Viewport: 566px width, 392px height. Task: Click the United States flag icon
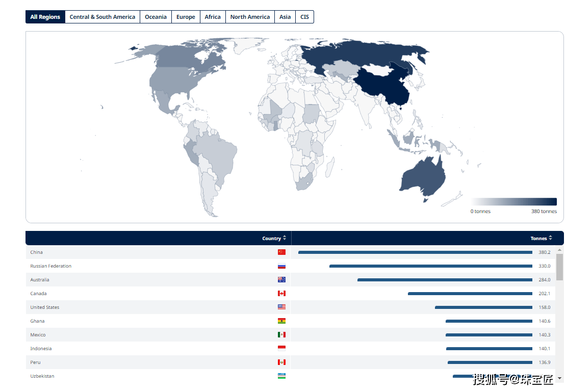pyautogui.click(x=281, y=307)
